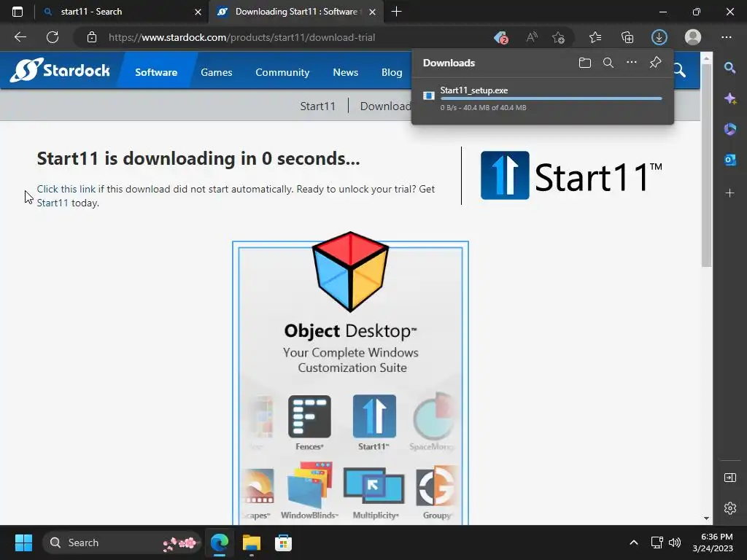Click the address bar URL

(241, 37)
